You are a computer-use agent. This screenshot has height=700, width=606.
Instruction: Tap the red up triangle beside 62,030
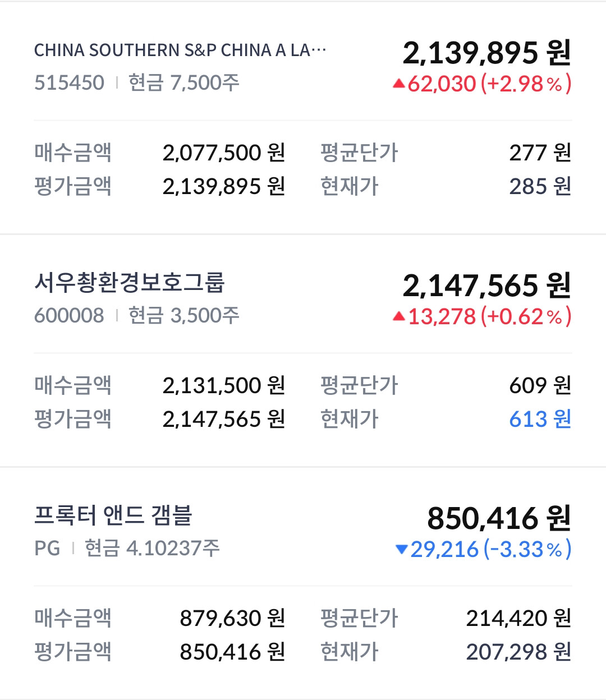pyautogui.click(x=399, y=84)
